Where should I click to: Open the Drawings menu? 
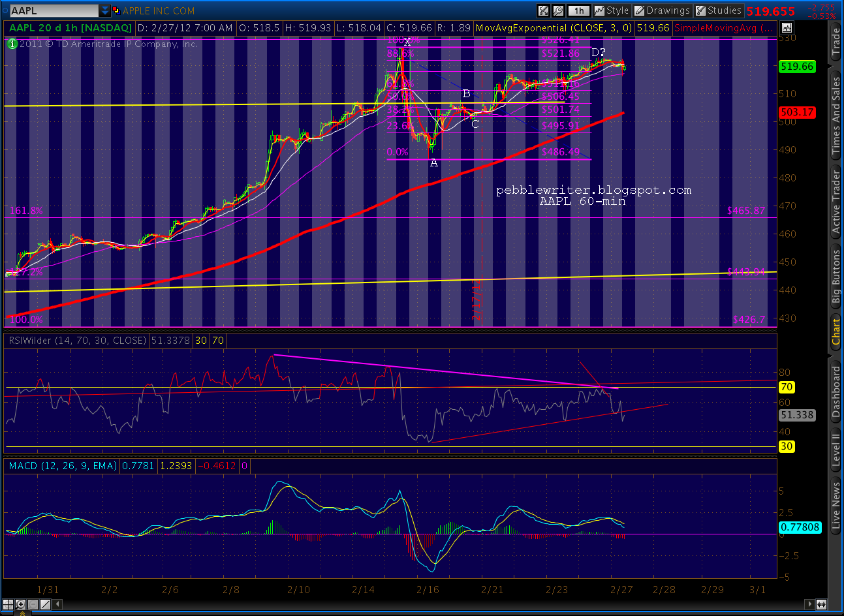pyautogui.click(x=662, y=10)
